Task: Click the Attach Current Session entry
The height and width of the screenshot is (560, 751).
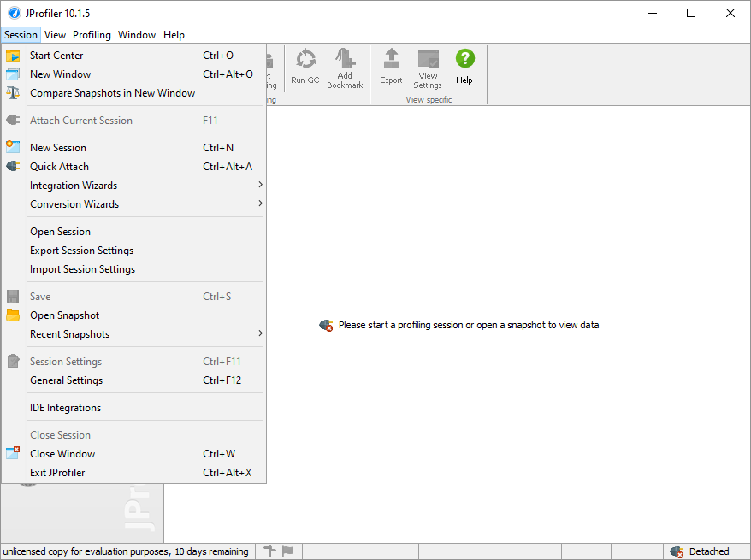Action: [x=133, y=121]
